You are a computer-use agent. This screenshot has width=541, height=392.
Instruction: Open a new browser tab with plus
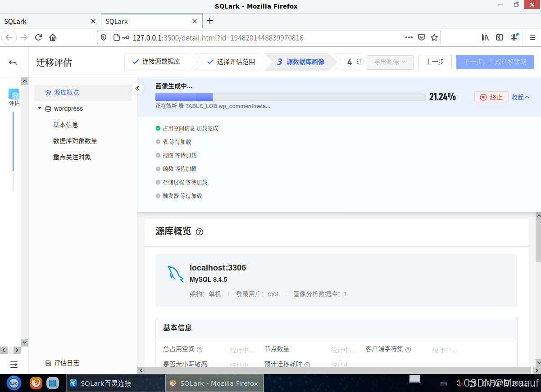pos(209,21)
